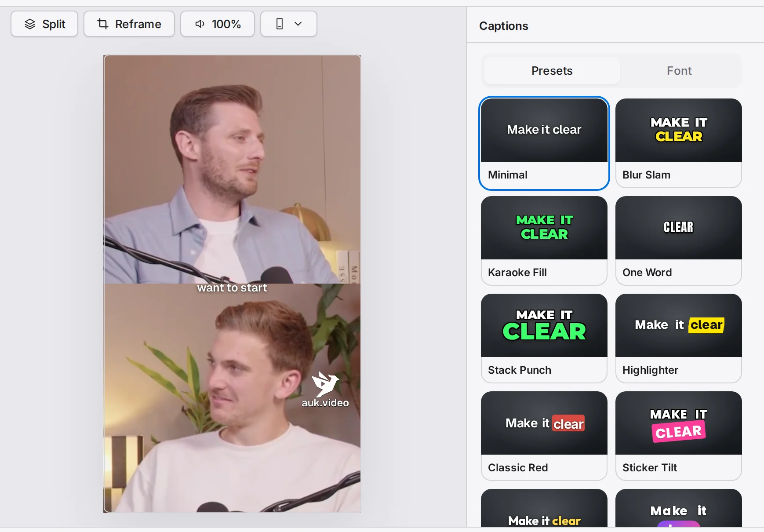This screenshot has height=532, width=764.
Task: Click the volume speaker icon
Action: pyautogui.click(x=200, y=24)
